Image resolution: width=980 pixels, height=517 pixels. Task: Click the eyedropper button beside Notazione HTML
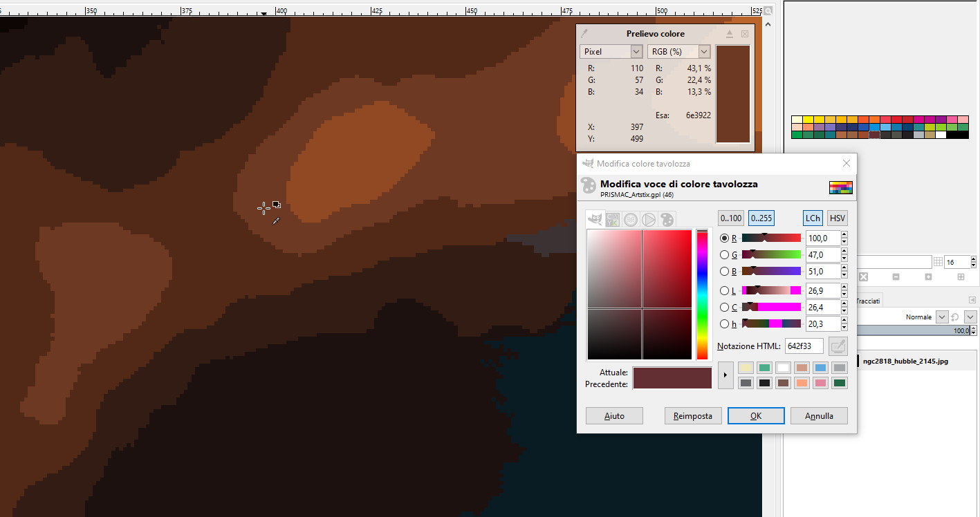[838, 346]
